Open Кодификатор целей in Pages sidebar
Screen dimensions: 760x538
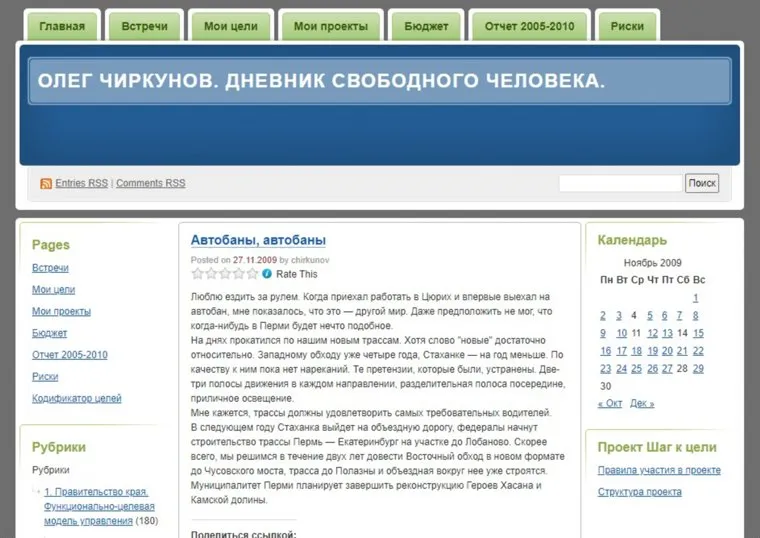[76, 398]
